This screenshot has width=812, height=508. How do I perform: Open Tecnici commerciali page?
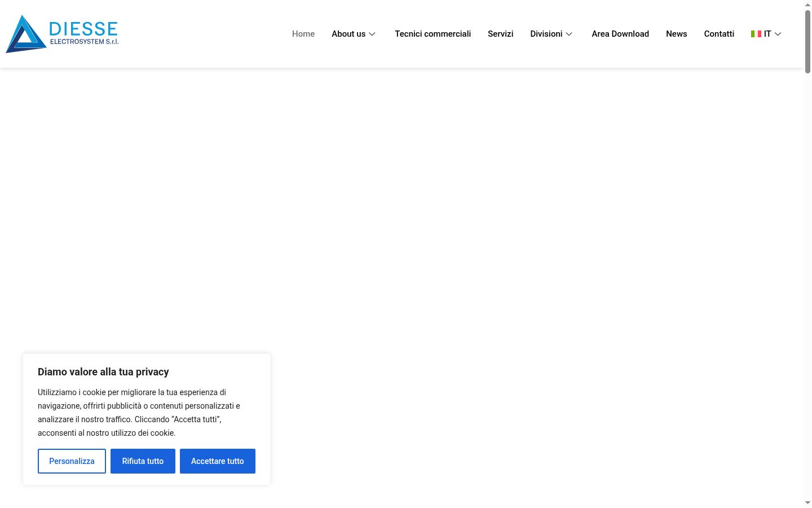[x=433, y=34]
